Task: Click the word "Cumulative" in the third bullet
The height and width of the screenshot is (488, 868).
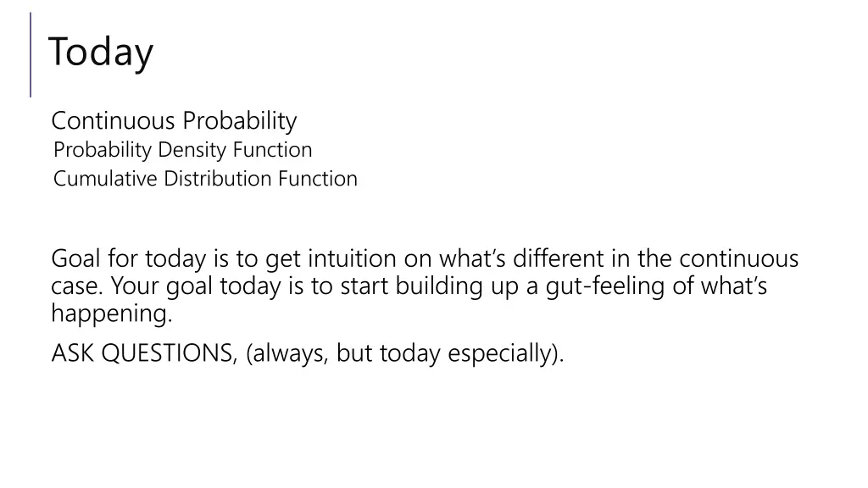Action: pos(105,179)
